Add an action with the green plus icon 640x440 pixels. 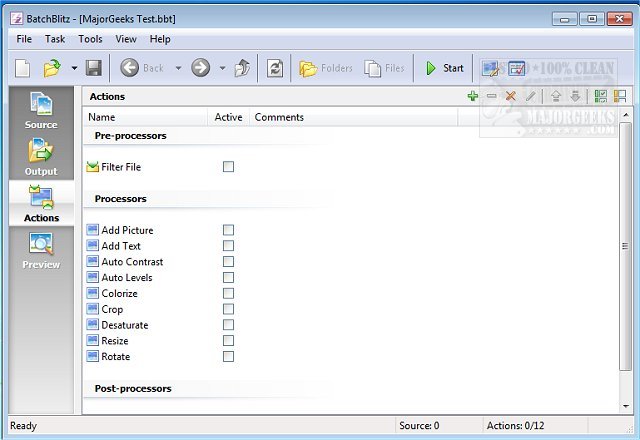point(473,96)
